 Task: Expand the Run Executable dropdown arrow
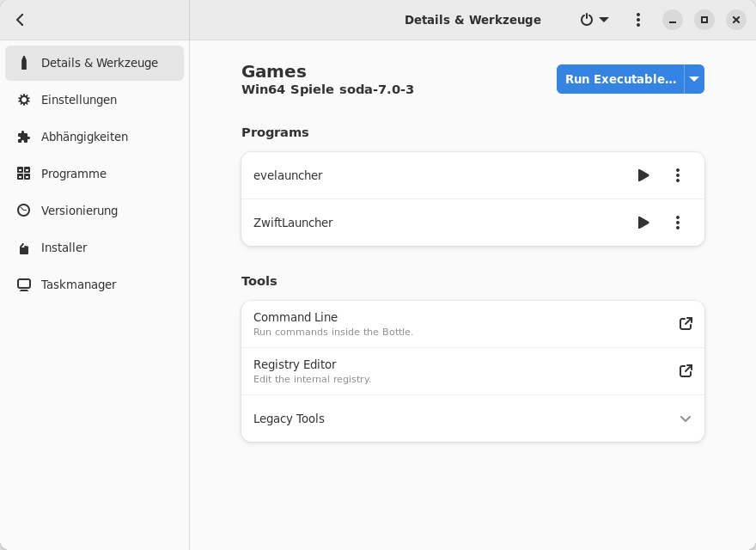(694, 79)
